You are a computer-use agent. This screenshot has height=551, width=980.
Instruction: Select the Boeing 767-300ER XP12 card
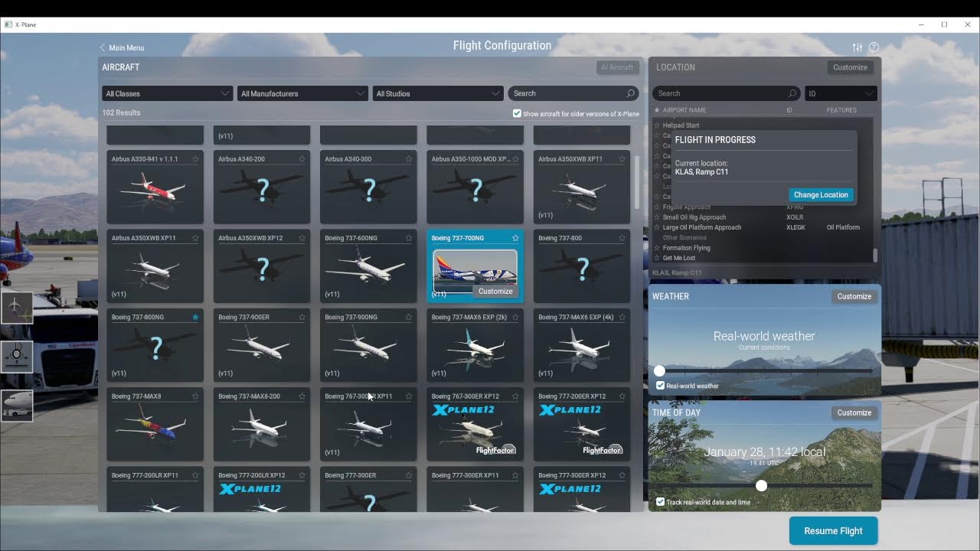pyautogui.click(x=475, y=425)
